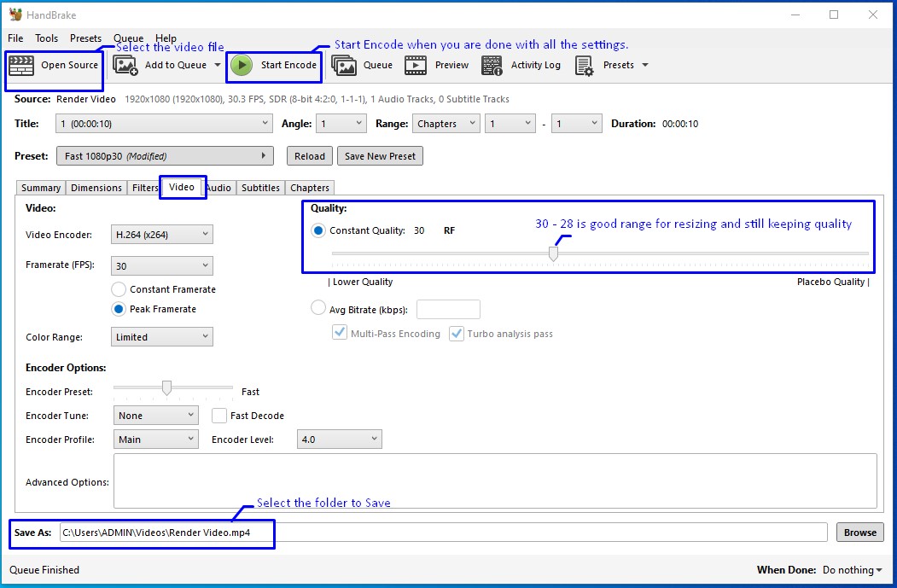Screen dimensions: 897x588
Task: Click the Advanced Options text box
Action: pos(495,481)
